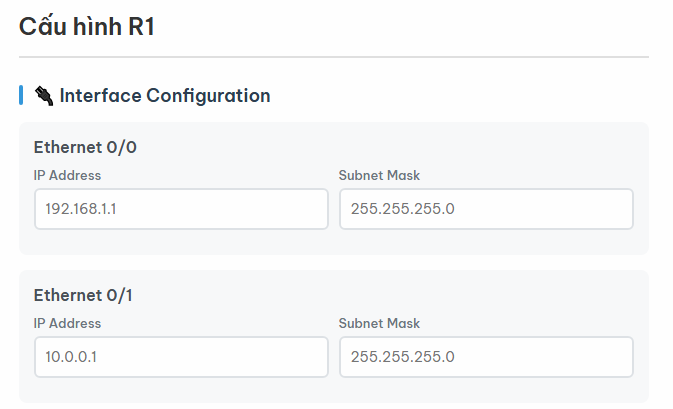673x409 pixels.
Task: Focus the Ethernet 0/0 IP Address field
Action: [x=181, y=209]
